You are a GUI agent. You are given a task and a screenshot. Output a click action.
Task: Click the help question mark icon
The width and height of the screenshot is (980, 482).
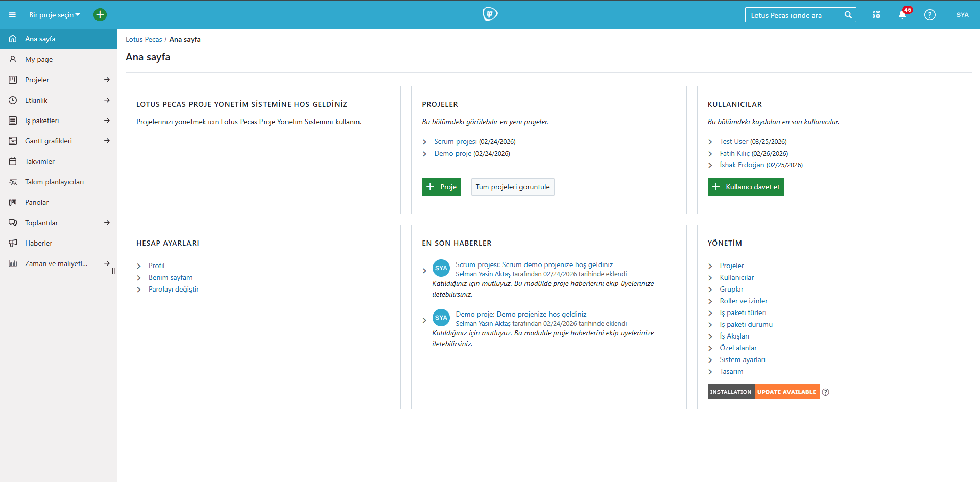(929, 15)
